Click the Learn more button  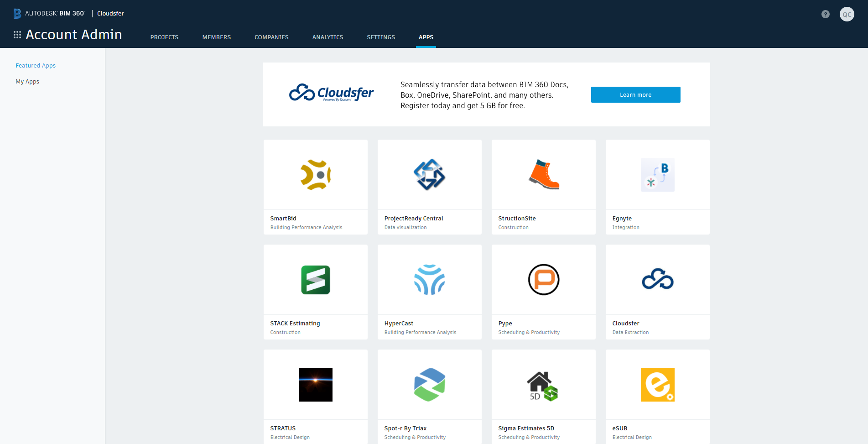(x=636, y=95)
